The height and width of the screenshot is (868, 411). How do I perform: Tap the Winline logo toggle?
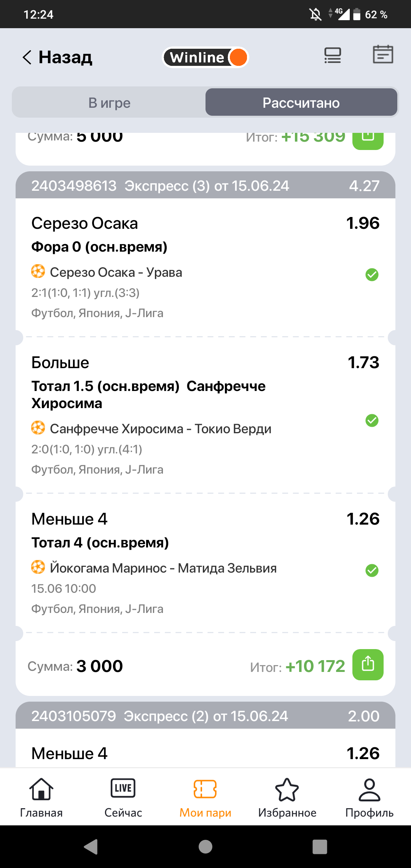click(x=205, y=57)
